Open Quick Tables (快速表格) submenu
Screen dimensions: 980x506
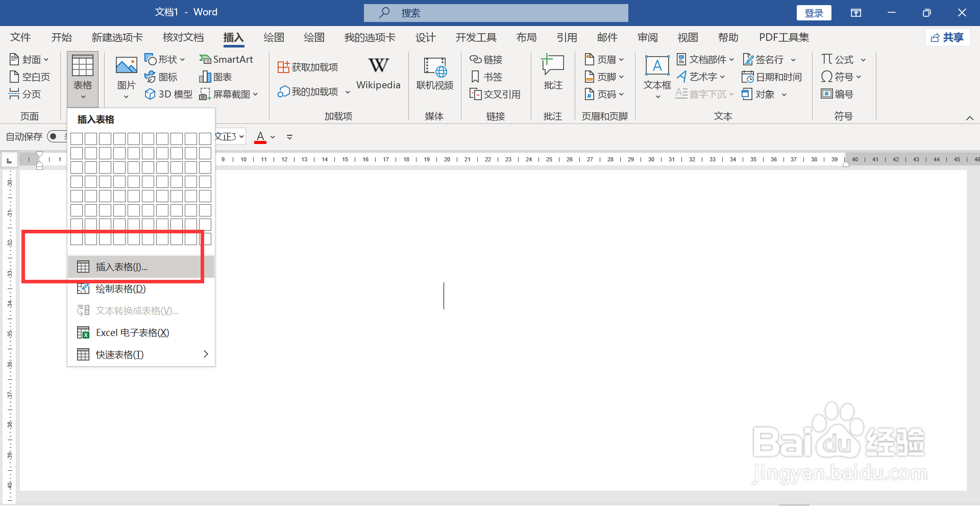click(141, 355)
